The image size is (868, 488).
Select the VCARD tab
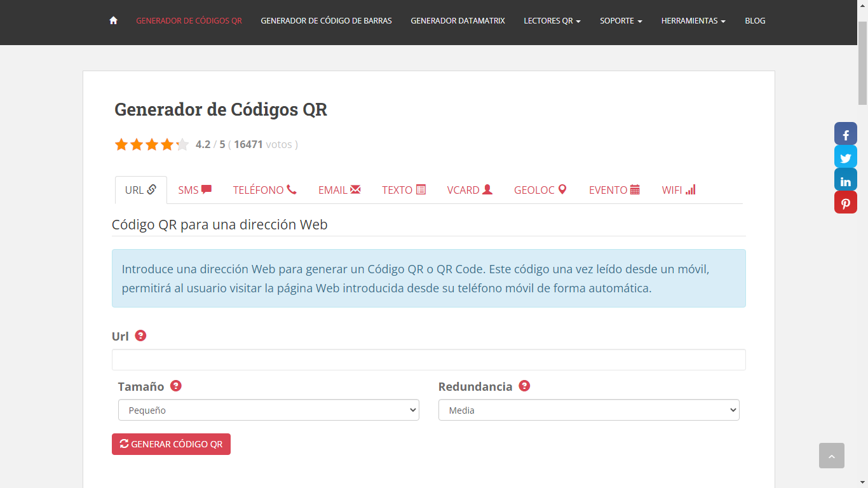click(469, 190)
